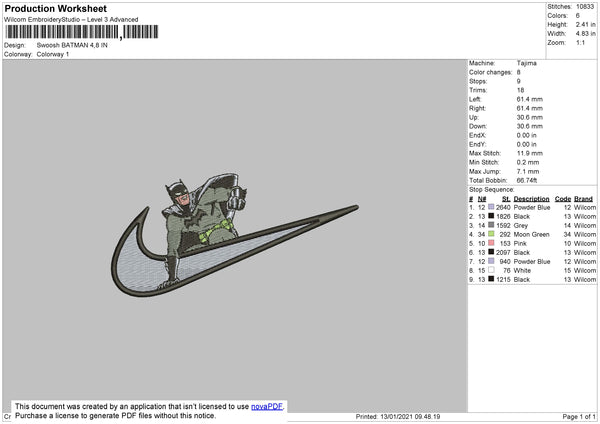Click the Page 1 of 1 indicator
This screenshot has height=424, width=600.
(x=579, y=416)
